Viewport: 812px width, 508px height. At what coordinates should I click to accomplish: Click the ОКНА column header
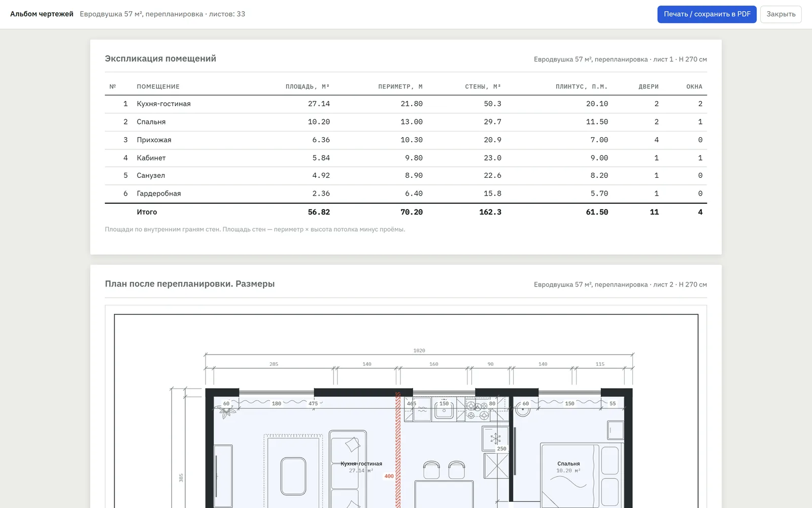click(x=694, y=86)
